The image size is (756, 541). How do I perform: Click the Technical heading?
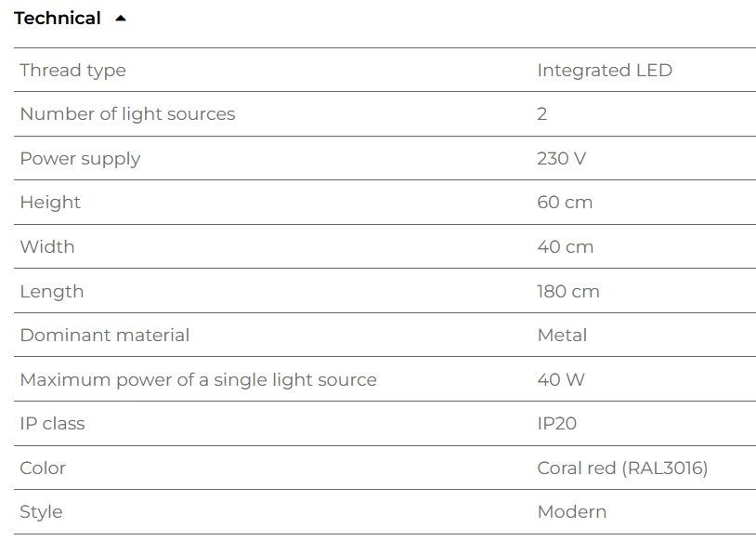(58, 19)
